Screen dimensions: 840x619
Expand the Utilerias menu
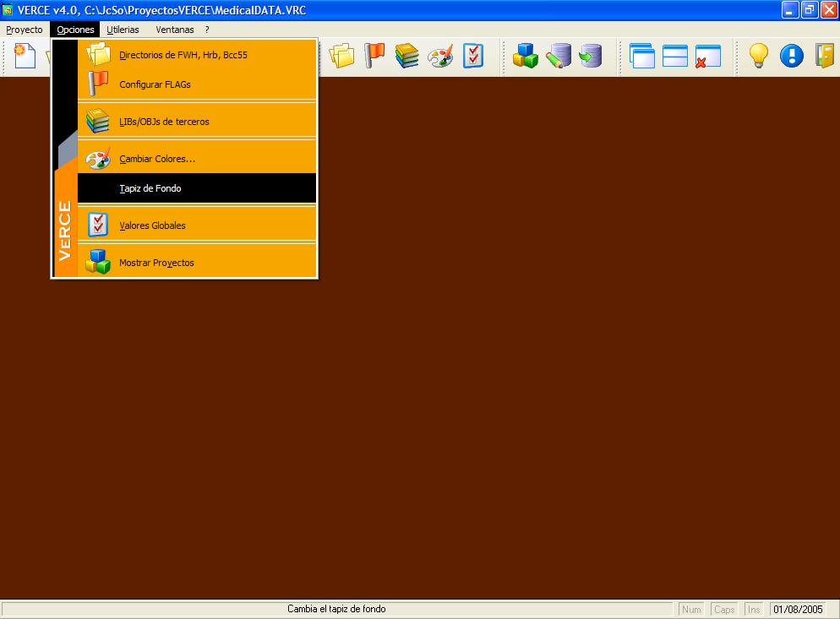123,30
